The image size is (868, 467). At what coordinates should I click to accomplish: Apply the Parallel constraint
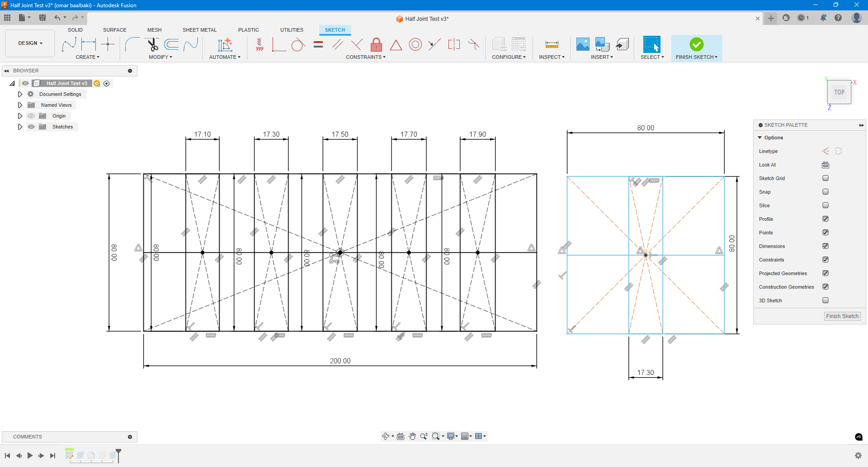tap(337, 44)
